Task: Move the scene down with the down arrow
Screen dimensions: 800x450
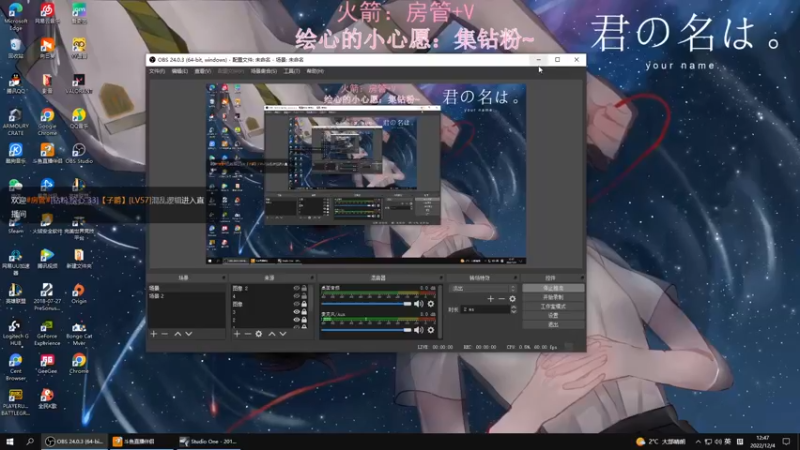Action: point(189,334)
